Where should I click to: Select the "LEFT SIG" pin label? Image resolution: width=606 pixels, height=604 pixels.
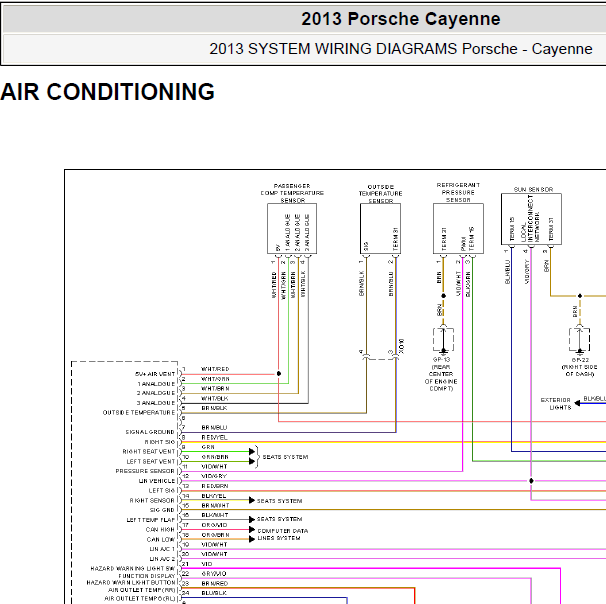click(x=162, y=491)
